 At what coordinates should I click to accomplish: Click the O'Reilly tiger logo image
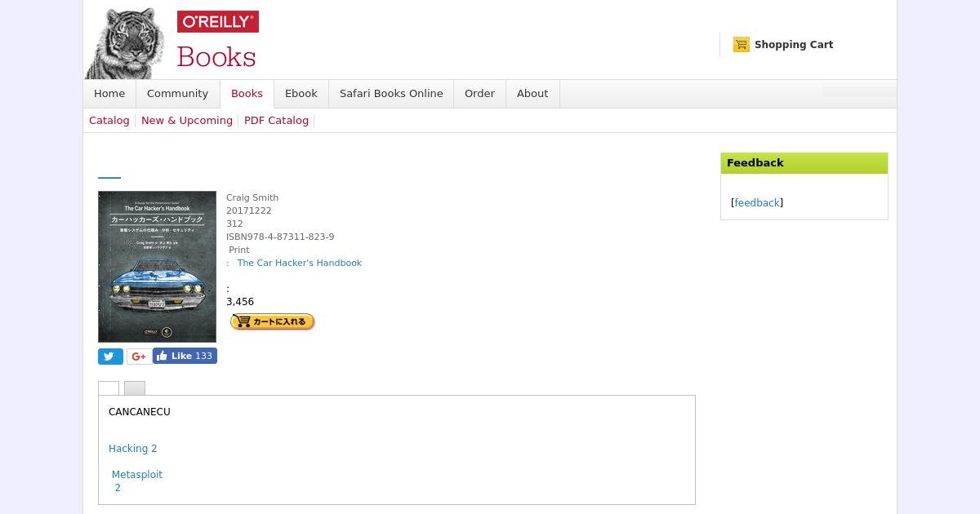[x=126, y=43]
